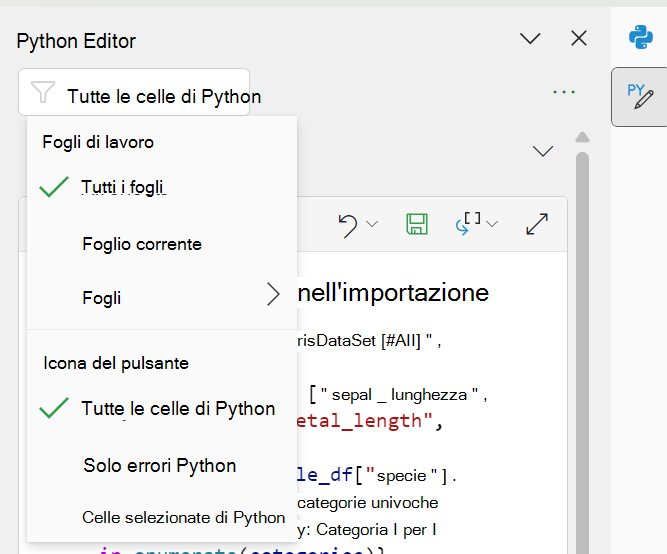
Task: Choose Foglio corrente in the menu
Action: (162, 244)
